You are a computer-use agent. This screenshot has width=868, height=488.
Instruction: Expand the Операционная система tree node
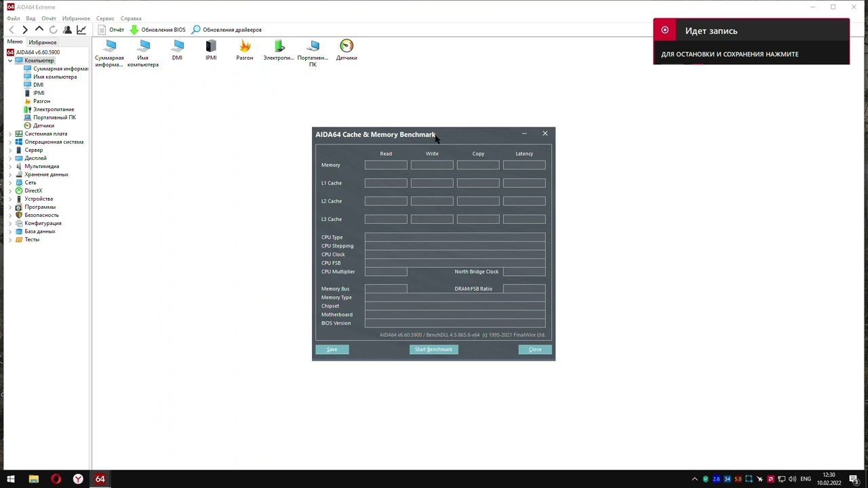(10, 142)
